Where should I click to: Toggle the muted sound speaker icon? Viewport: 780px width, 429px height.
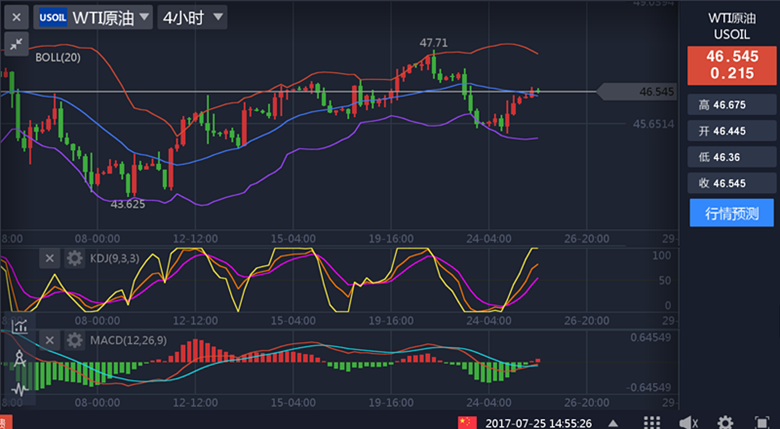pyautogui.click(x=688, y=423)
